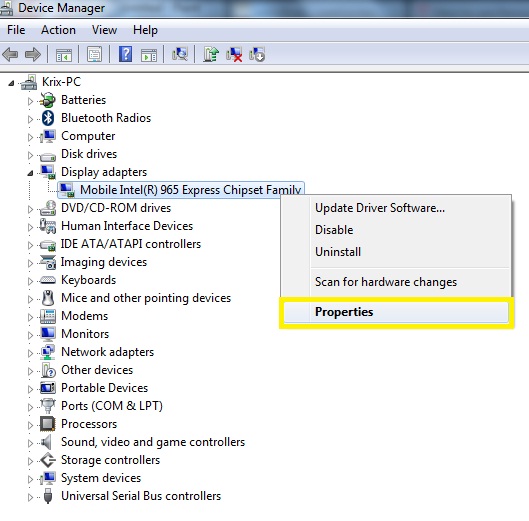Expand the Network adapters node
The image size is (529, 521).
click(30, 353)
